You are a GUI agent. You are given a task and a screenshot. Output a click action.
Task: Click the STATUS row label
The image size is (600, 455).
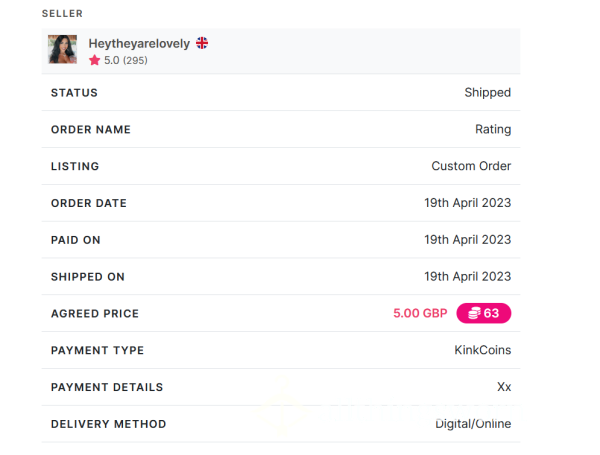point(74,93)
